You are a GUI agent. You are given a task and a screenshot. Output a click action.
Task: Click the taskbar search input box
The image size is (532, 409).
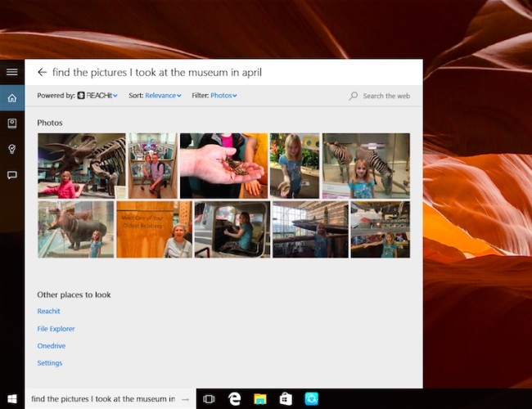pyautogui.click(x=102, y=399)
